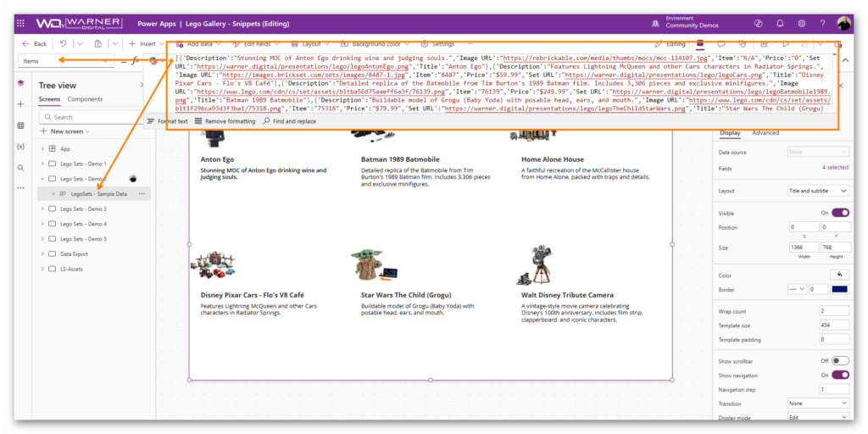
Task: Click the Undo icon
Action: tap(63, 44)
